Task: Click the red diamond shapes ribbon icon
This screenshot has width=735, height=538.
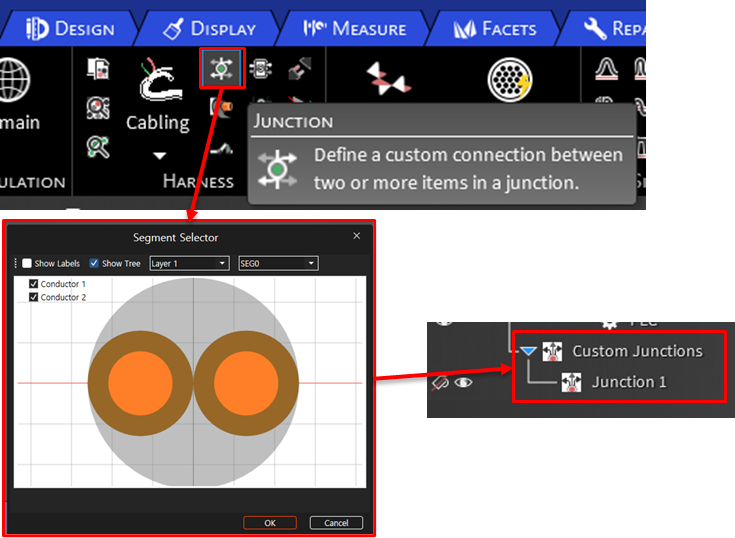Action: pyautogui.click(x=388, y=79)
